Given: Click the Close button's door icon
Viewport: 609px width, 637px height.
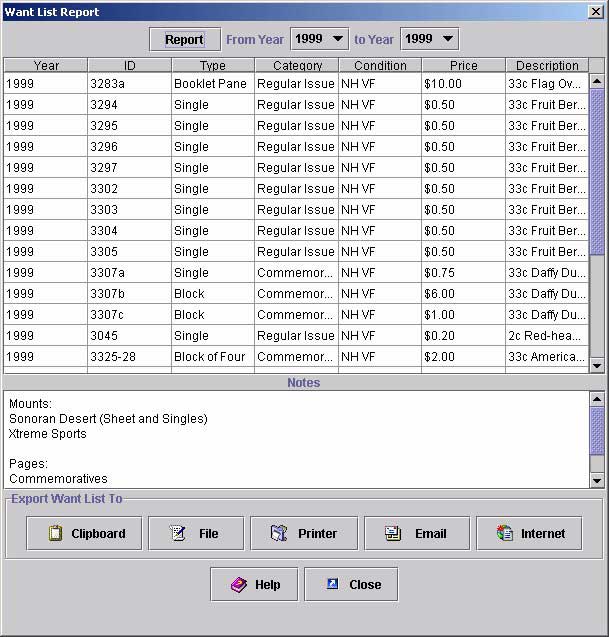Looking at the screenshot, I should click(x=332, y=585).
